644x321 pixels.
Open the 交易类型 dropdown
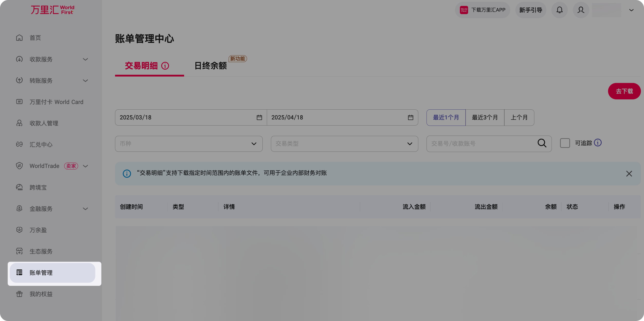coord(344,144)
